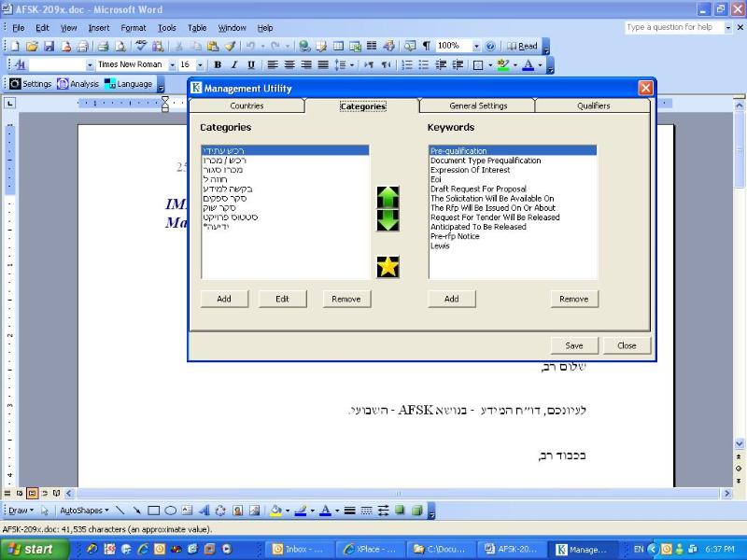The height and width of the screenshot is (560, 747).
Task: Open the Settings add-in toolbar button
Action: click(31, 84)
